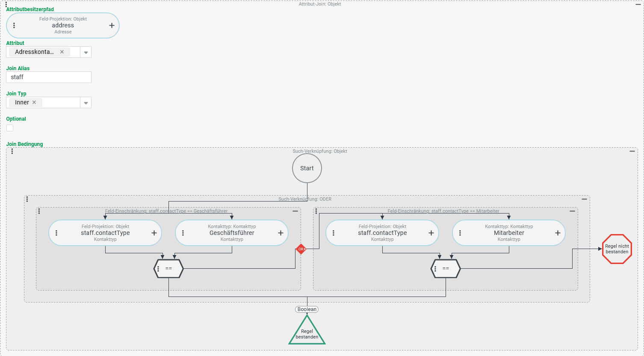Open the Join Typ dropdown arrow

point(86,103)
